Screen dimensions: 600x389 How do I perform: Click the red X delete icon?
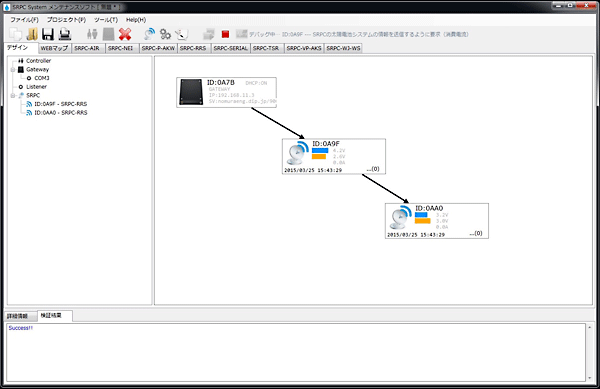click(125, 34)
